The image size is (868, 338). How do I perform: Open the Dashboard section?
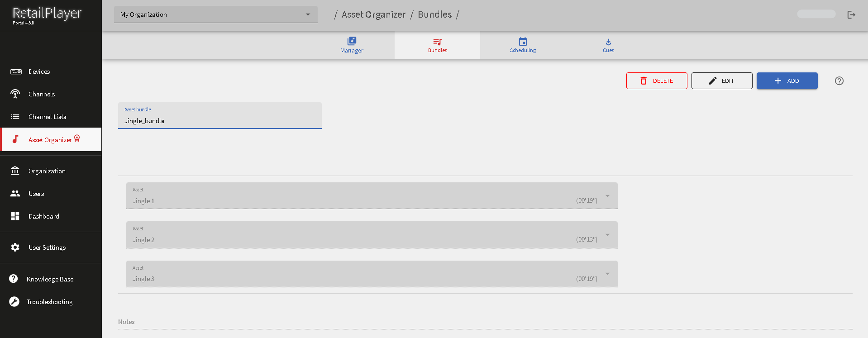coord(43,216)
